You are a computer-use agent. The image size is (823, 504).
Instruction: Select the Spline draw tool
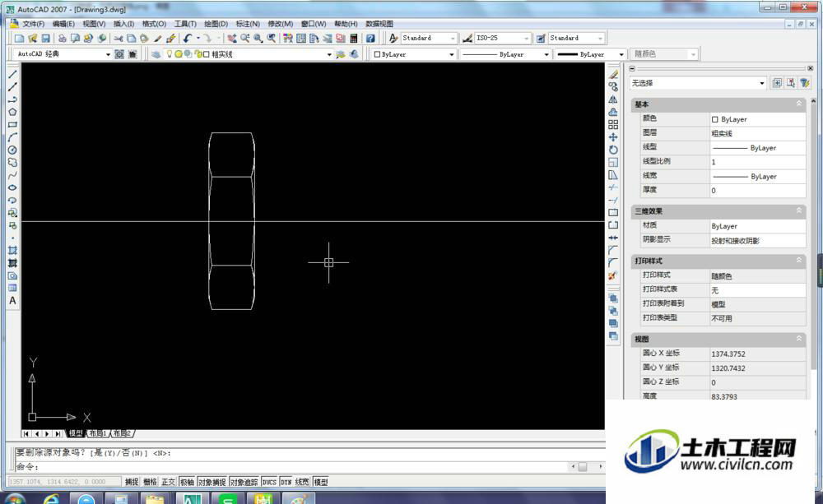[x=12, y=175]
